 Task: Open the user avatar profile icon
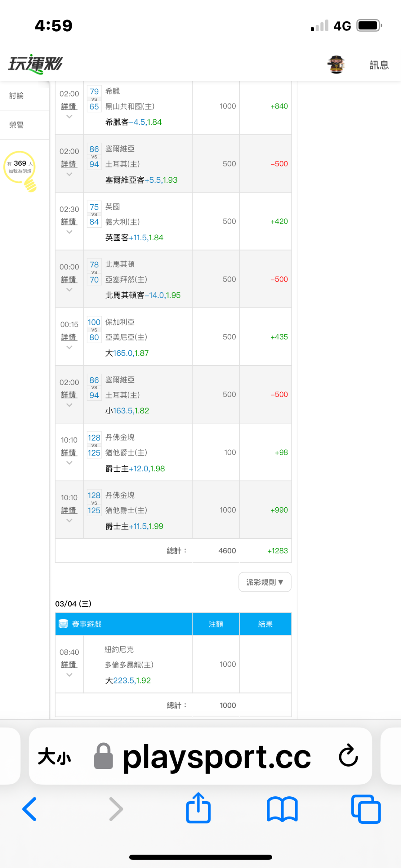click(336, 65)
